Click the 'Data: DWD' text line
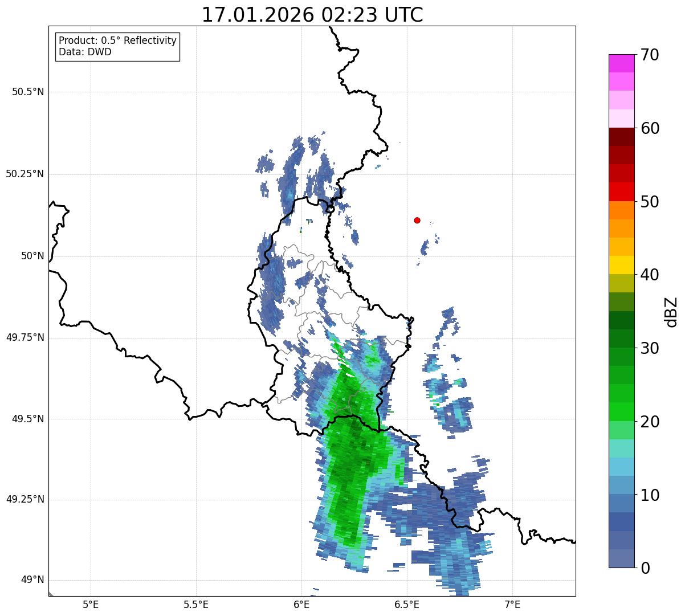 point(85,52)
